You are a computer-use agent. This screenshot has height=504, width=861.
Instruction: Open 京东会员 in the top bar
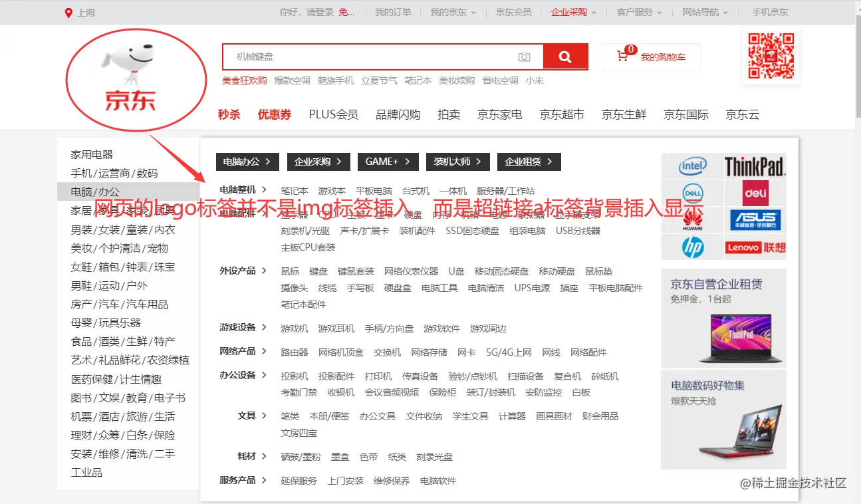[x=513, y=12]
